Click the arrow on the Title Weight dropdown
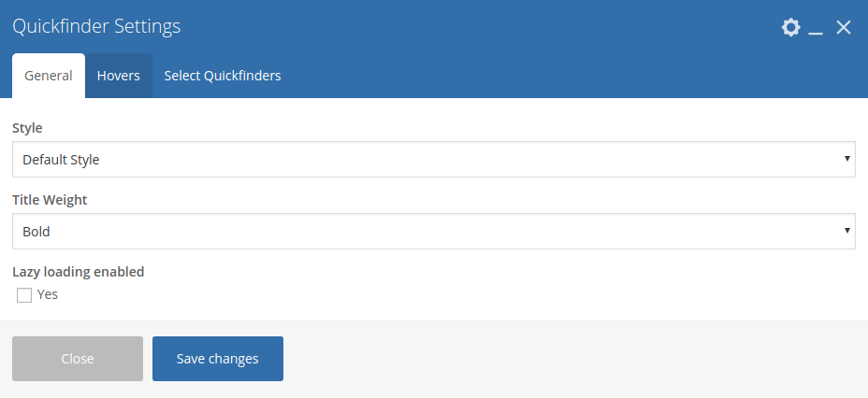 (846, 230)
